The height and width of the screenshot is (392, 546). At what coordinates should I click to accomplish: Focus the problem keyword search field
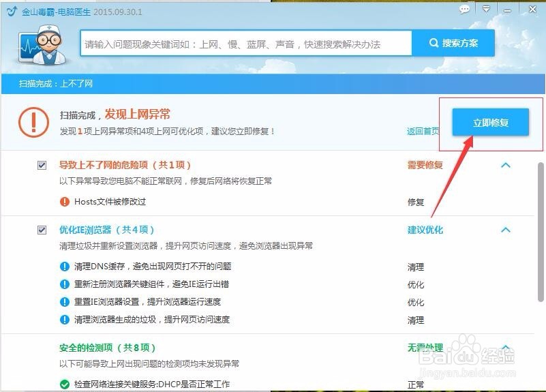click(x=246, y=43)
